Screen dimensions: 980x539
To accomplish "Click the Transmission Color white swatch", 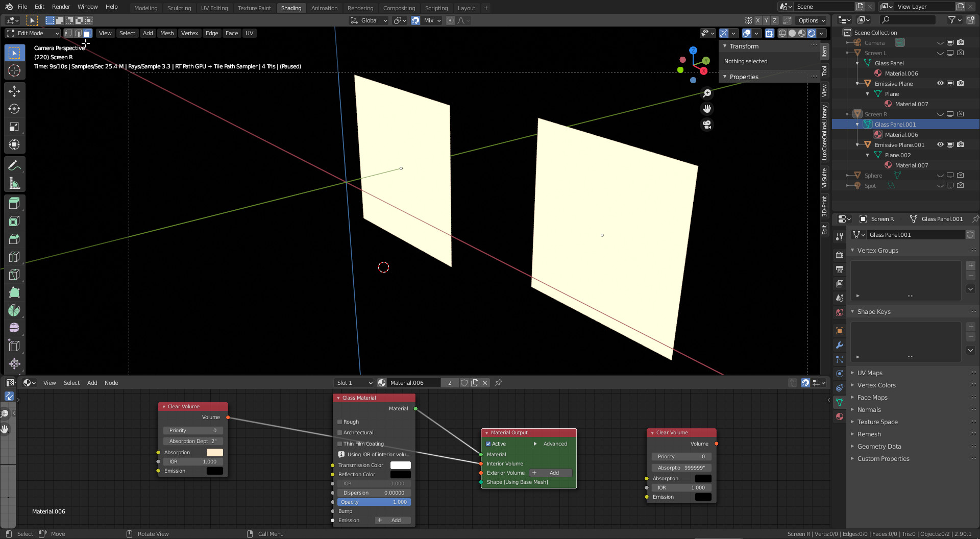I will pos(400,465).
